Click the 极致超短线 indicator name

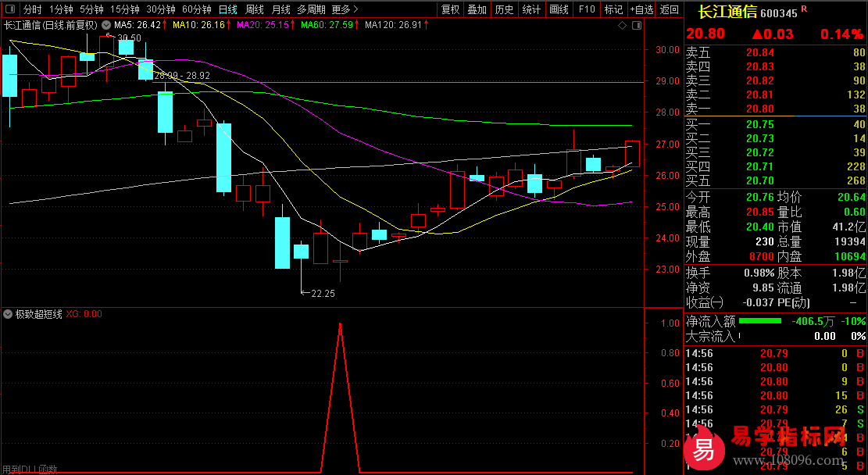[39, 314]
